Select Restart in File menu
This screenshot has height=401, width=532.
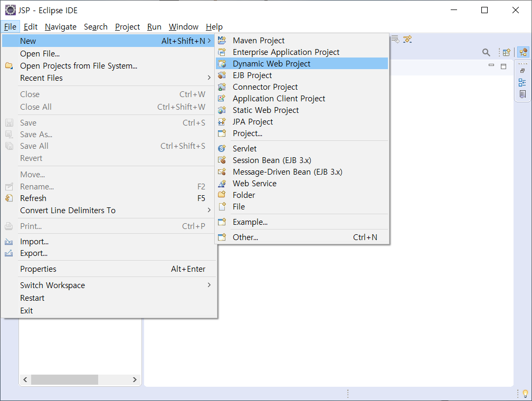[x=109, y=298]
